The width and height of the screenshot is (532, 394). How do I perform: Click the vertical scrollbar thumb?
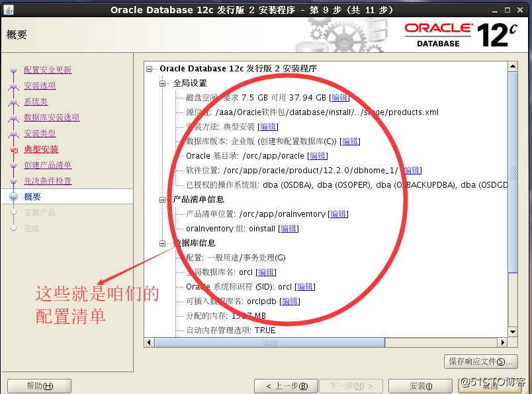513,172
